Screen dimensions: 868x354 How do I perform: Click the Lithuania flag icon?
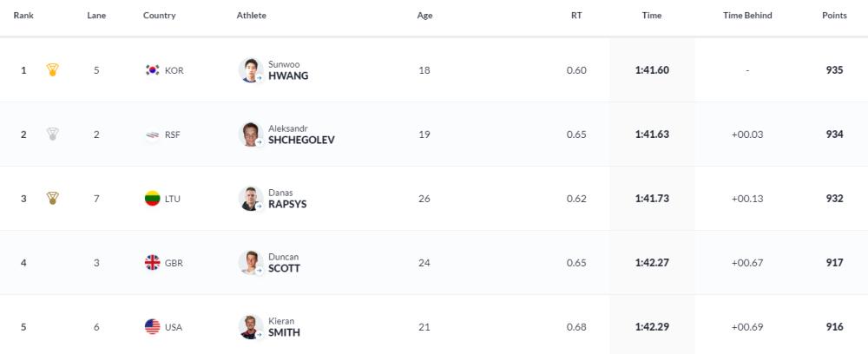[152, 199]
